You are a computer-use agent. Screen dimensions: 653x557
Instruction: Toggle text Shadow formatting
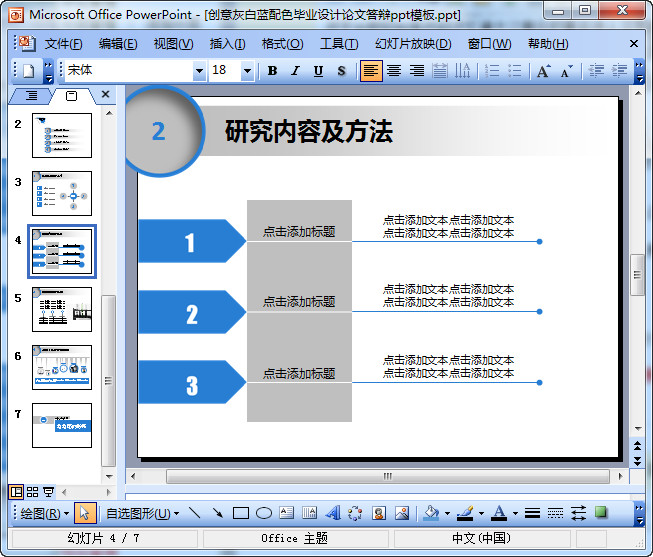[x=341, y=71]
